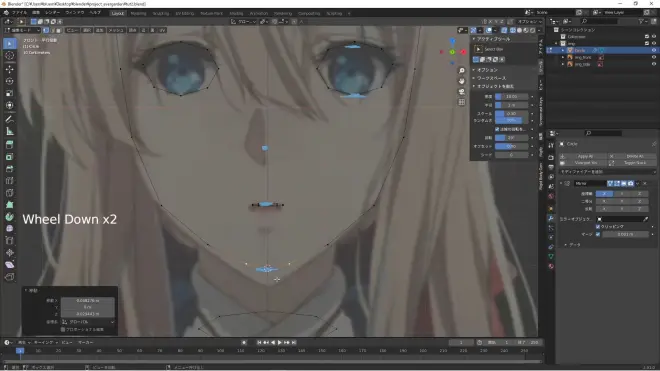
Task: Toggle visibility of Collection in outliner
Action: (653, 37)
